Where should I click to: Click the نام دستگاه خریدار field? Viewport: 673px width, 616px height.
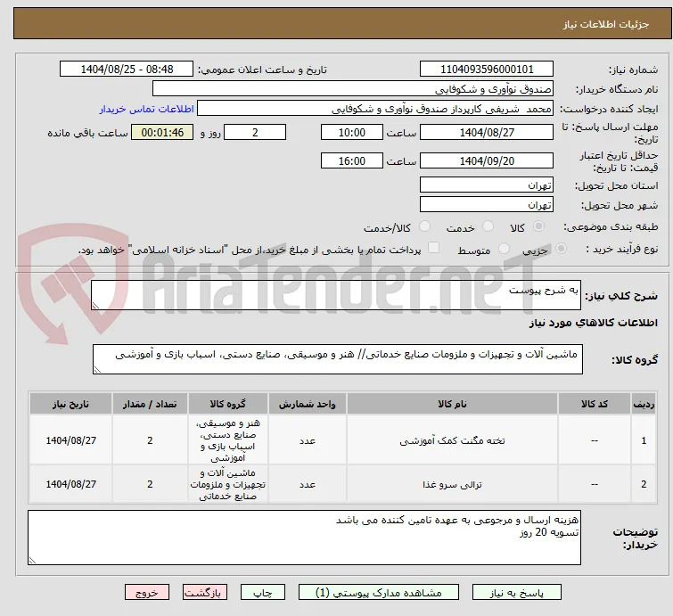pyautogui.click(x=353, y=89)
